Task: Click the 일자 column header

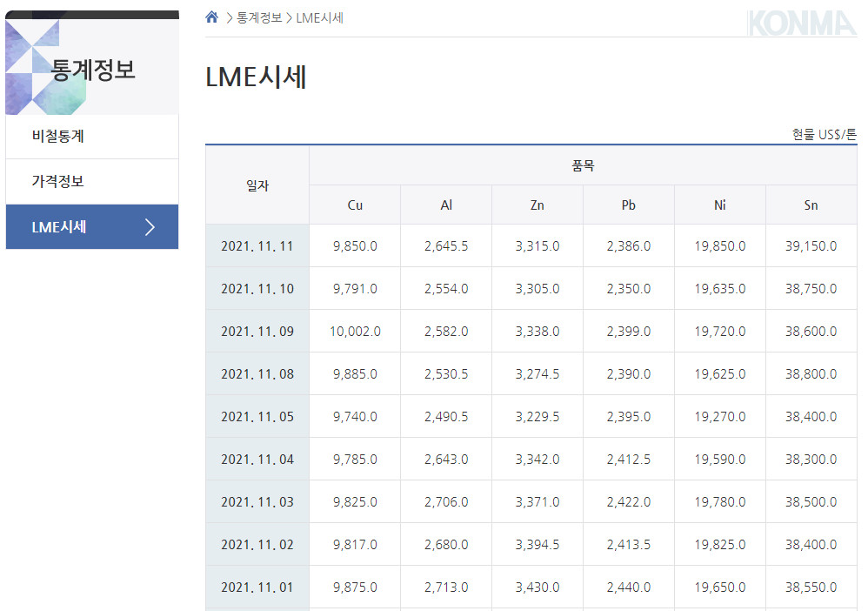Action: (x=257, y=185)
